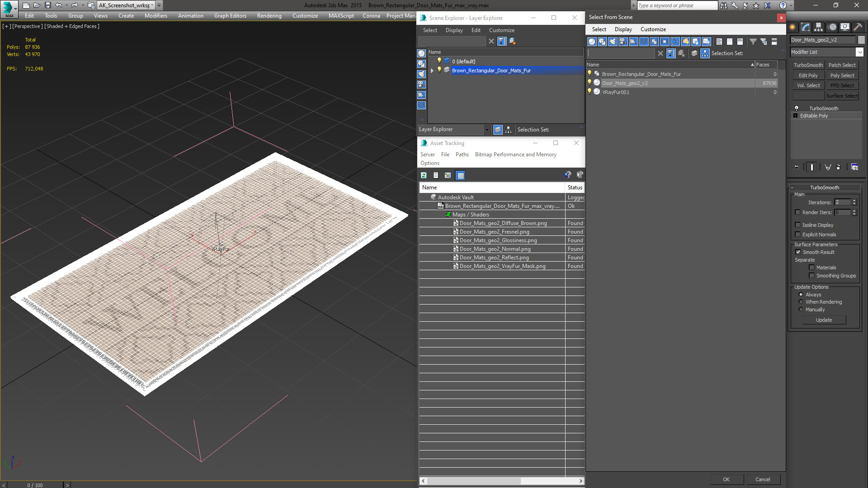Open Layer Explorer dropdown arrow
The height and width of the screenshot is (488, 868).
pos(487,130)
